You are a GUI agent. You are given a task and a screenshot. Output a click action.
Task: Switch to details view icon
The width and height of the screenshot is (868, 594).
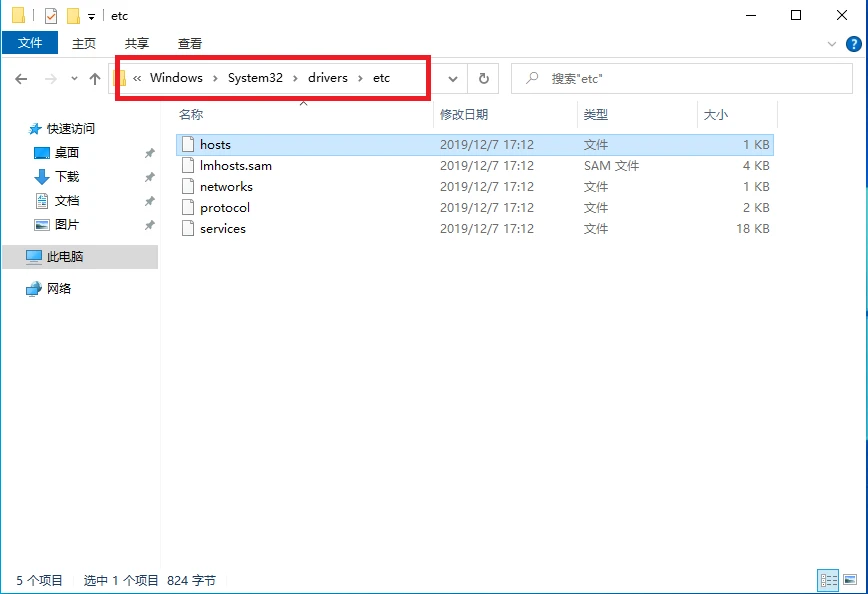[x=828, y=580]
